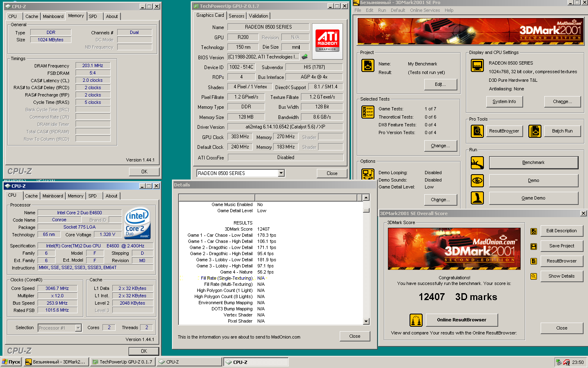
Task: Click the Driver Version field in GPU-Z
Action: pyautogui.click(x=285, y=127)
